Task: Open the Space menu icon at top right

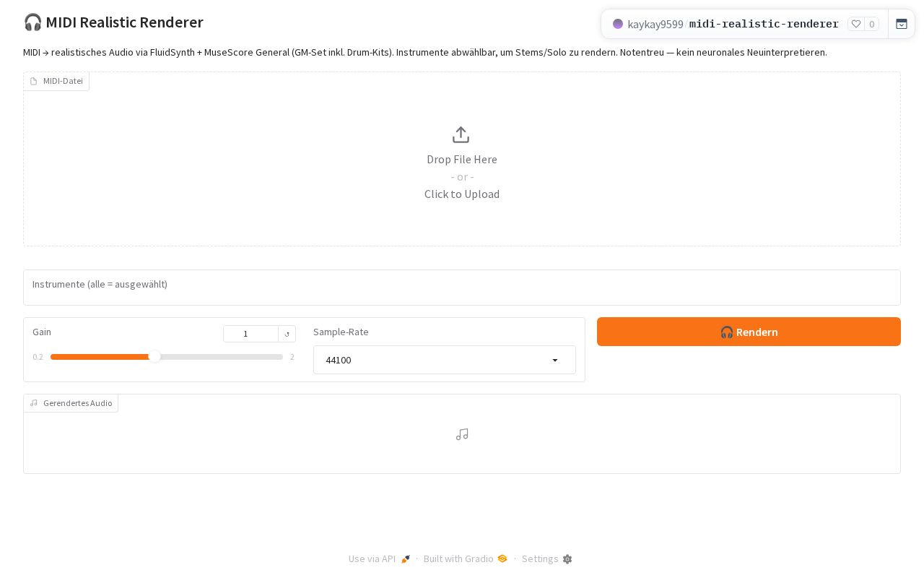Action: (x=902, y=24)
